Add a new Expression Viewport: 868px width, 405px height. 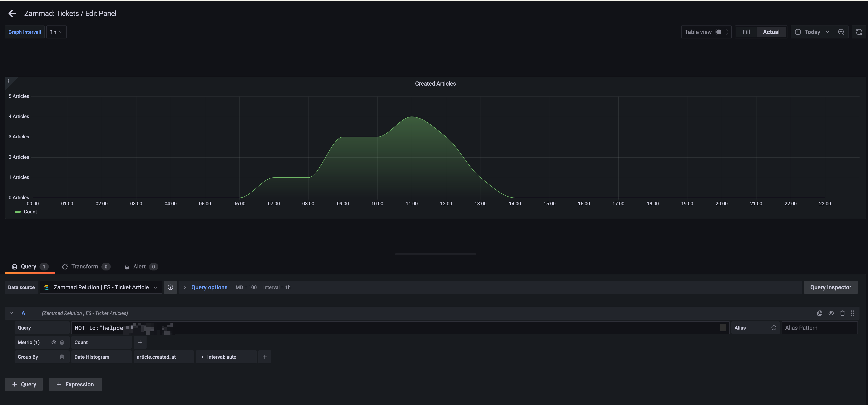coord(75,384)
